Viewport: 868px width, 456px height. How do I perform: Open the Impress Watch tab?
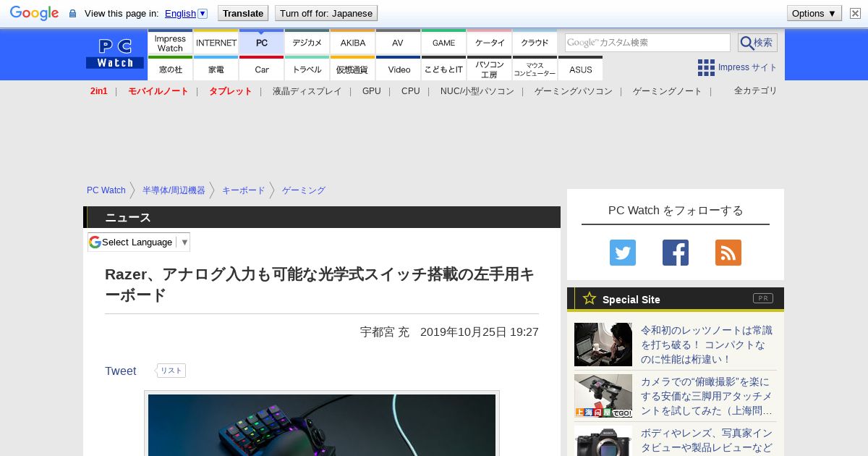point(170,43)
